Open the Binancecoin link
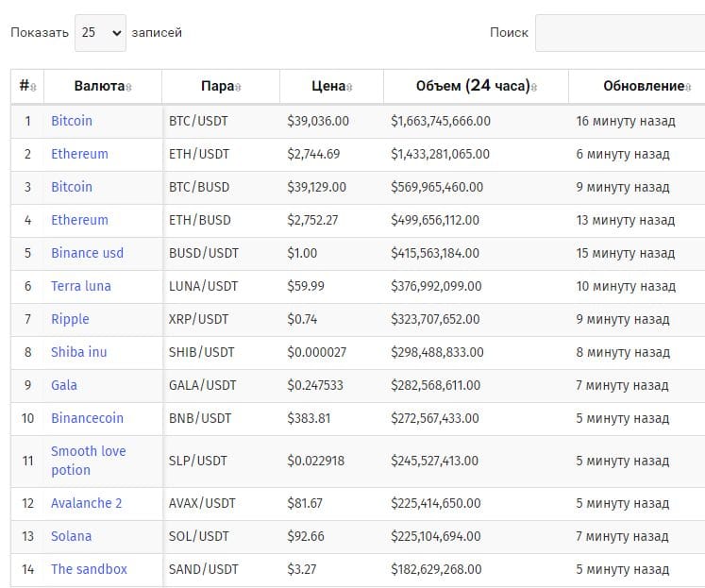This screenshot has height=588, width=705. [x=87, y=418]
